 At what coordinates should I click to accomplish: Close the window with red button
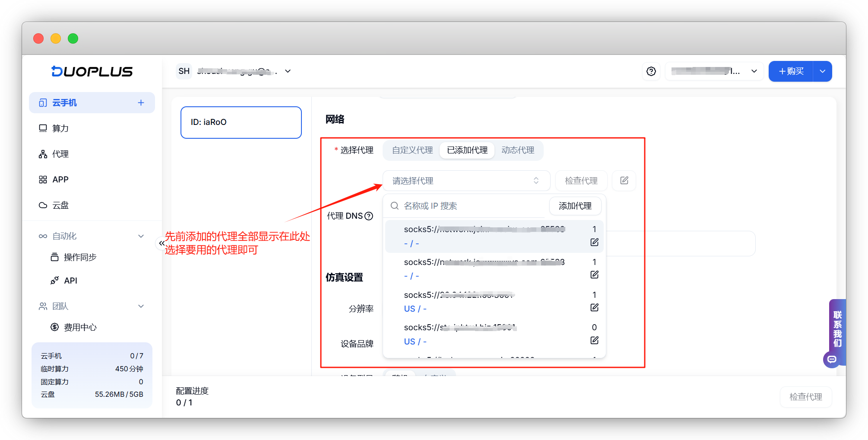coord(38,38)
